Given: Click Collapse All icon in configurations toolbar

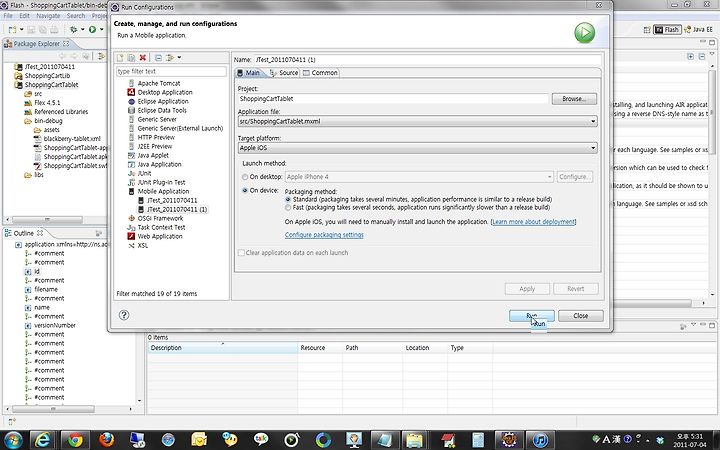Looking at the screenshot, I should [x=158, y=57].
